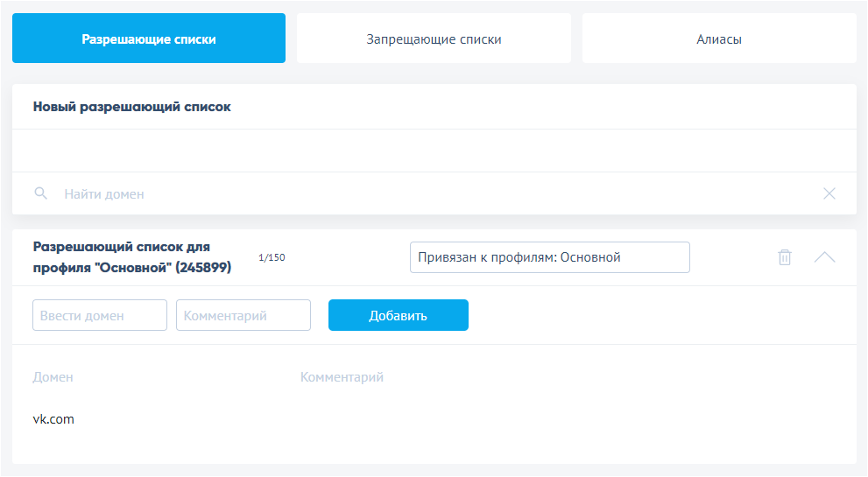Click the 'Новый разрешающий список' heading
868x477 pixels.
(x=131, y=107)
